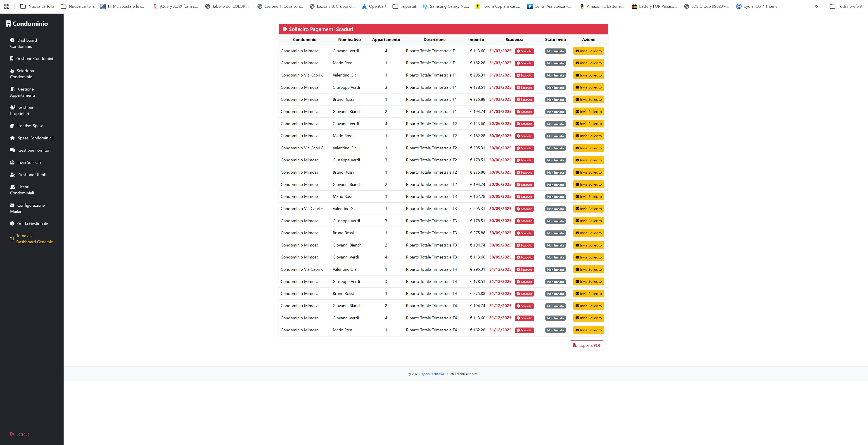
Task: Select Invia Solleciti menu entry
Action: [x=29, y=163]
